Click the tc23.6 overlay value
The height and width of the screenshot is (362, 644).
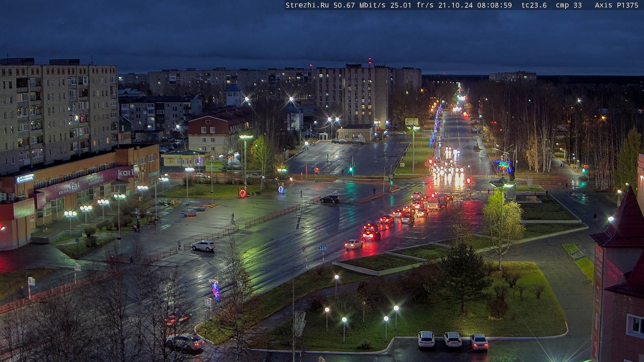click(x=534, y=5)
